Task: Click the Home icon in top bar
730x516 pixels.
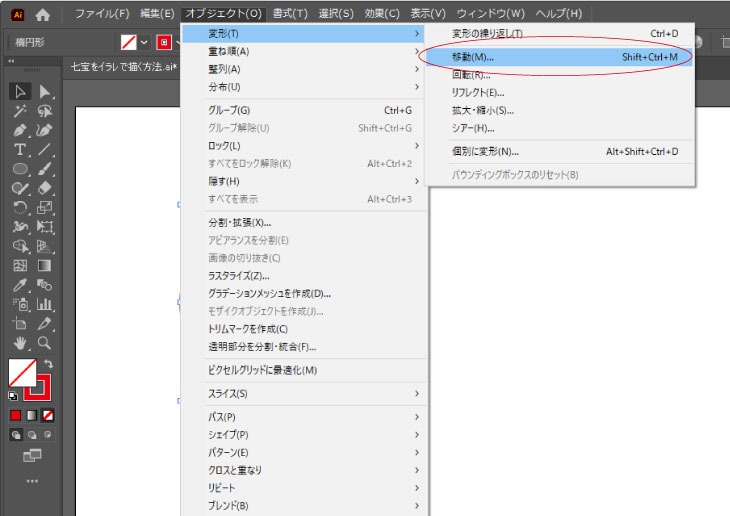Action: point(42,14)
